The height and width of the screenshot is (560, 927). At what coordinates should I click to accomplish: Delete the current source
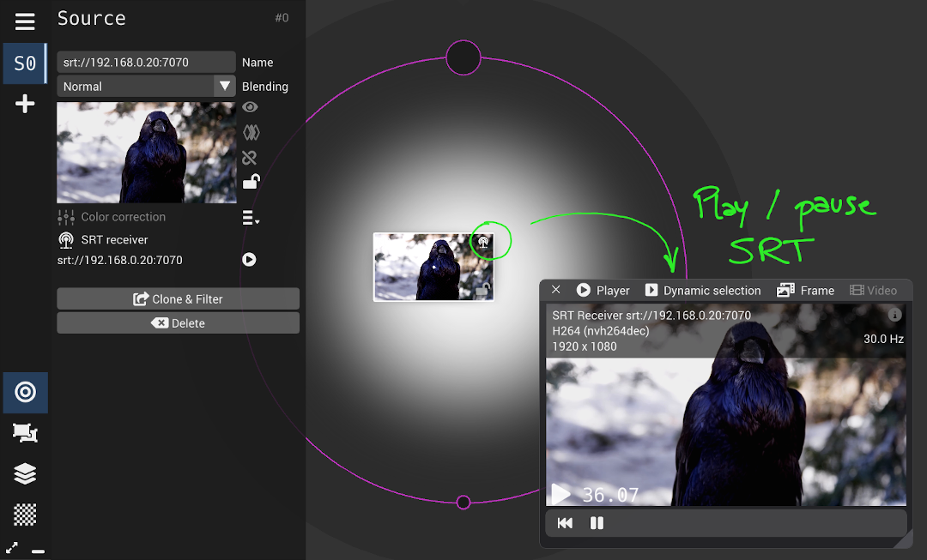[x=178, y=323]
